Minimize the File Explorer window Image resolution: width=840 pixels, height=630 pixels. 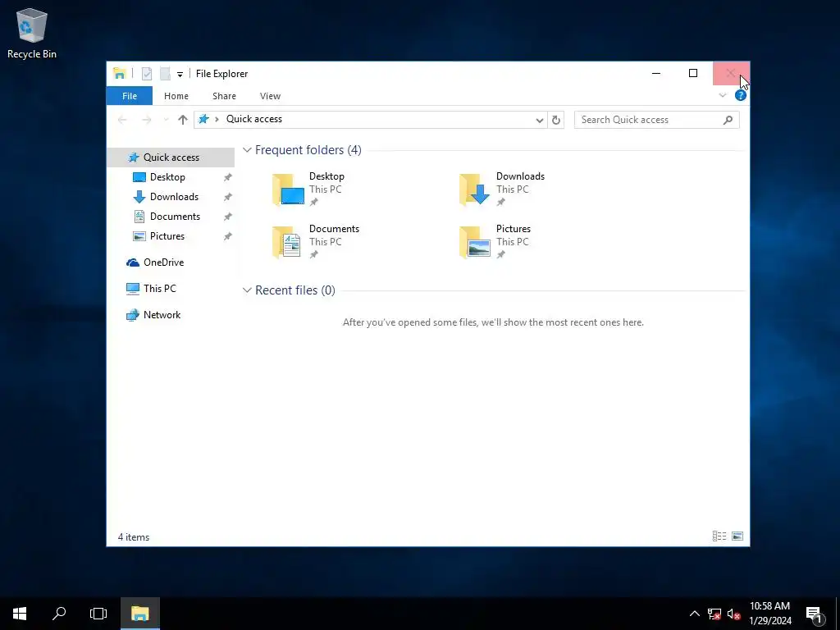click(656, 73)
